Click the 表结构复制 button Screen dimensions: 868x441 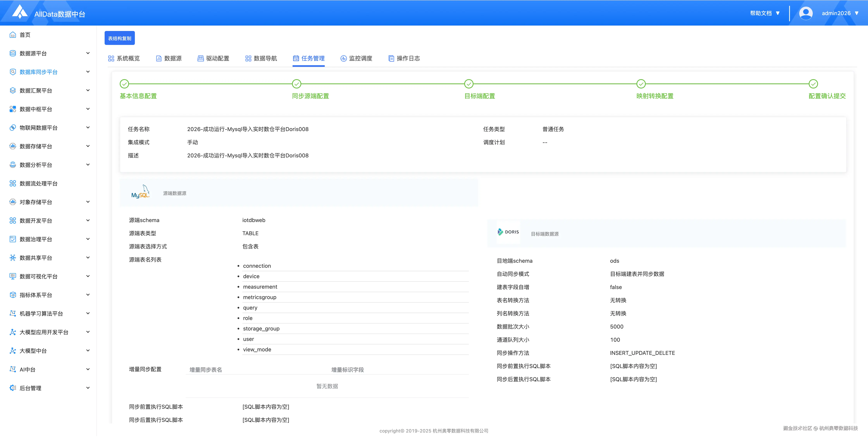tap(120, 38)
